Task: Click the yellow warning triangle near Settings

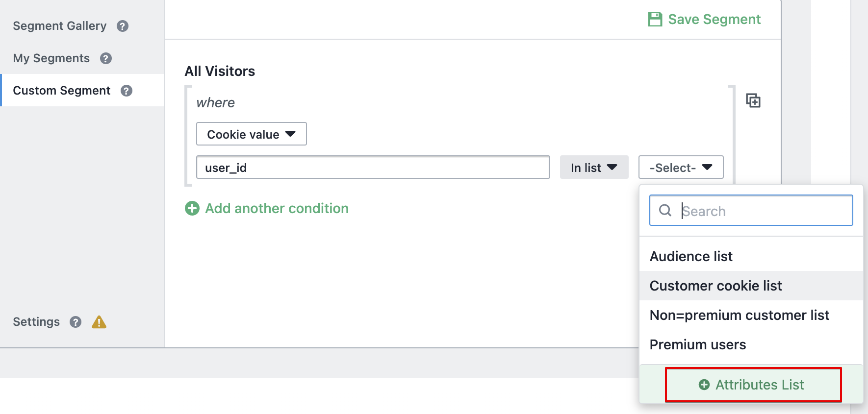Action: coord(99,322)
